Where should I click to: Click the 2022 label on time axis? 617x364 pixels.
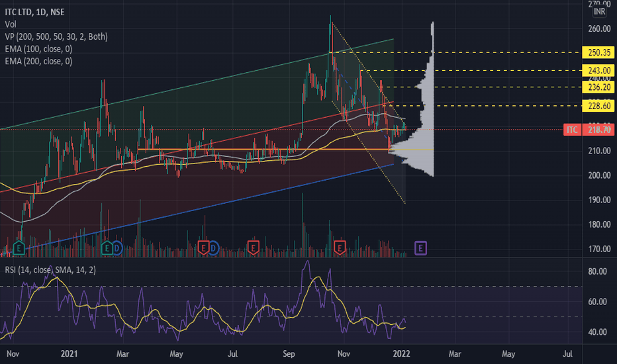click(x=401, y=354)
